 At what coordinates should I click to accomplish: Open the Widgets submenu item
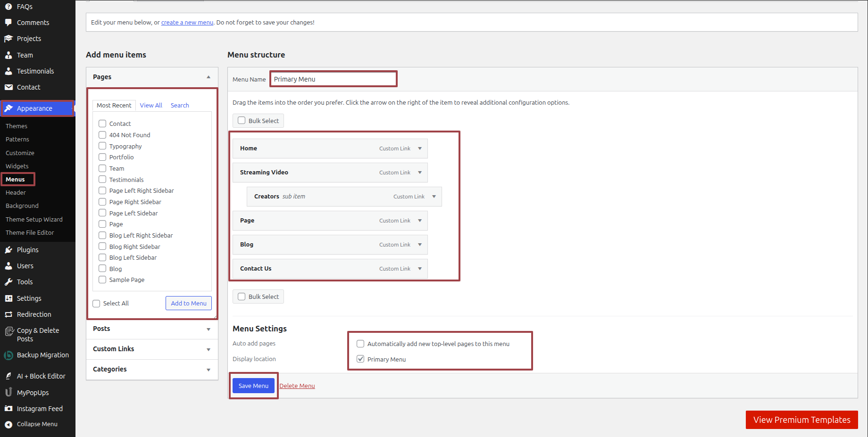(17, 166)
